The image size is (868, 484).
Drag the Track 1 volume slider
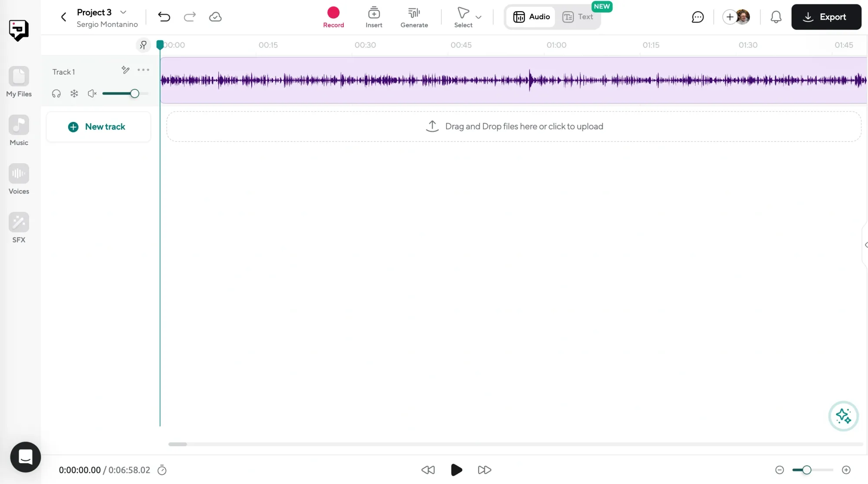[134, 94]
